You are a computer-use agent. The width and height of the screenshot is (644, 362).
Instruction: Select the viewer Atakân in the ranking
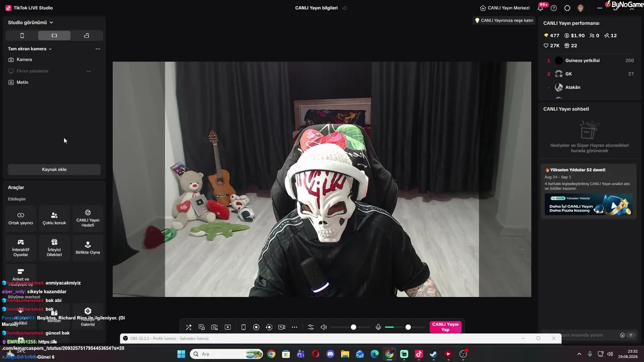coord(589,87)
